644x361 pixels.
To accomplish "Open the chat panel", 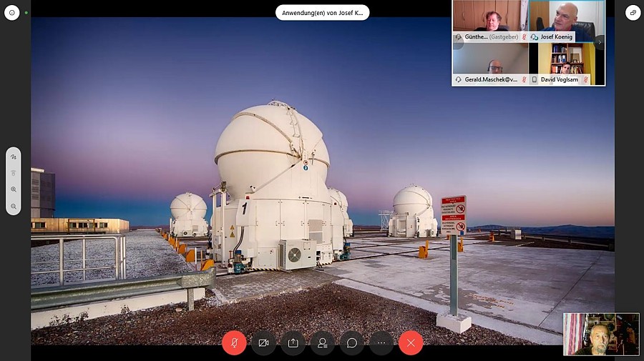I will 351,342.
